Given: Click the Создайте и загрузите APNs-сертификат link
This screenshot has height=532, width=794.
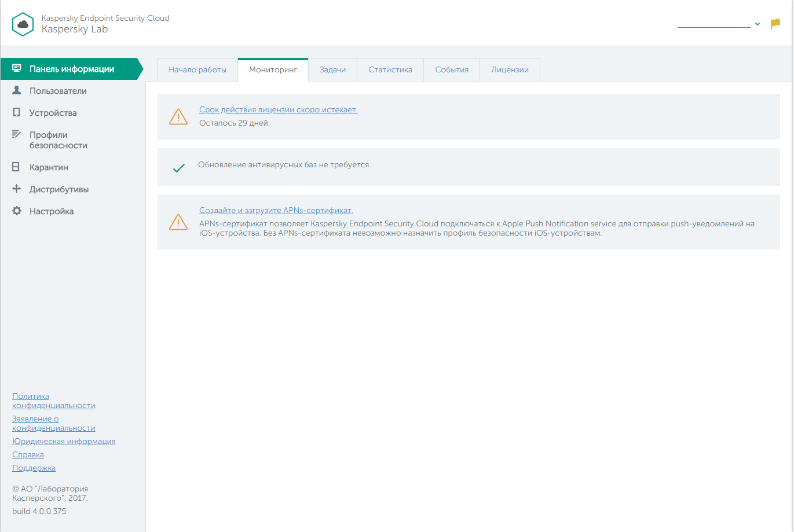Looking at the screenshot, I should point(276,211).
